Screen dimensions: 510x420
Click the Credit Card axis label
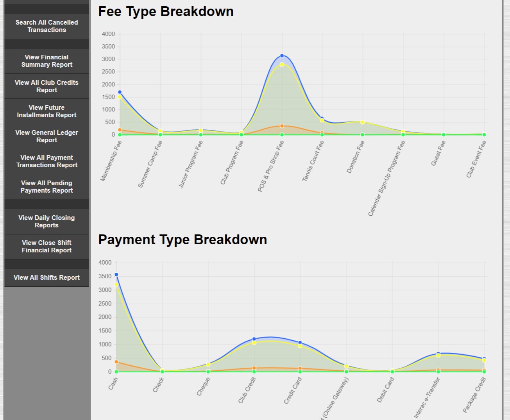(293, 390)
